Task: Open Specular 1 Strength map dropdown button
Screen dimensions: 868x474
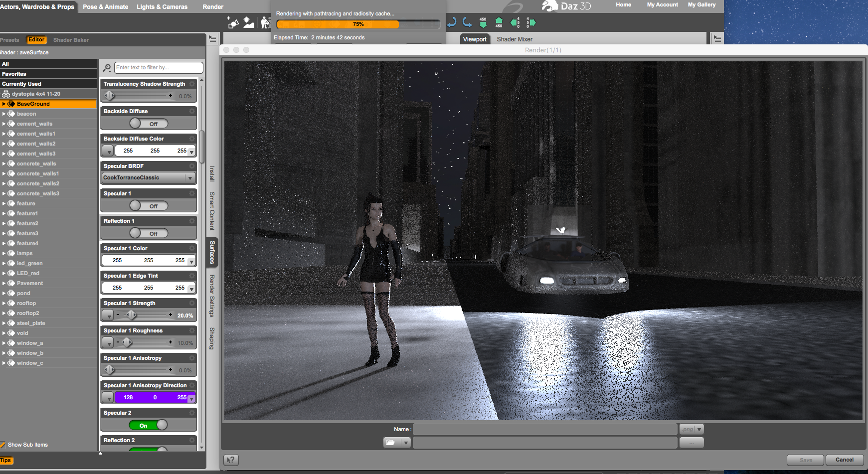Action: click(107, 315)
